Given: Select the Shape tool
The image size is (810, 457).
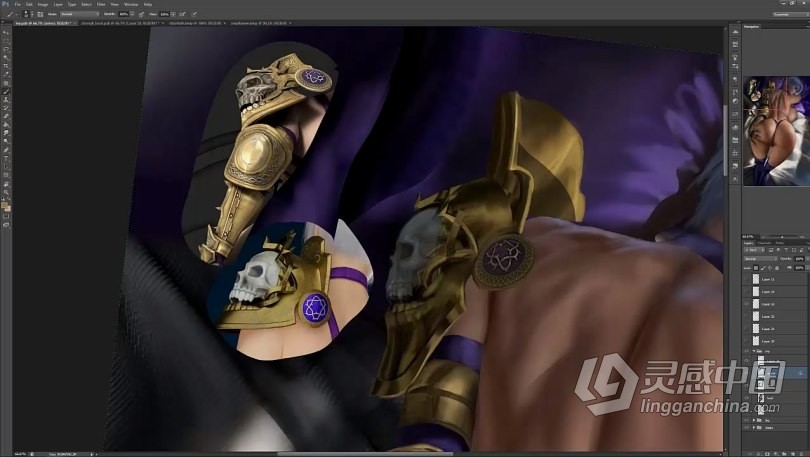Looking at the screenshot, I should (6, 175).
